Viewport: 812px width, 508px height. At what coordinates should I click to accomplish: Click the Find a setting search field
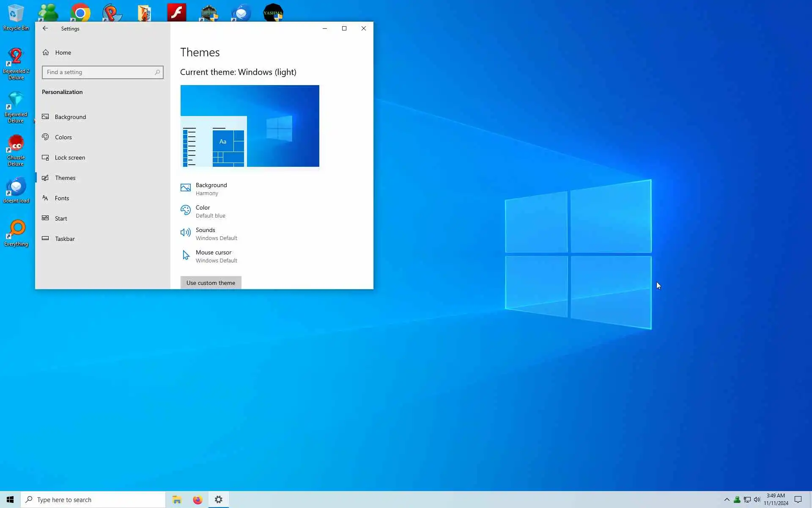click(98, 72)
